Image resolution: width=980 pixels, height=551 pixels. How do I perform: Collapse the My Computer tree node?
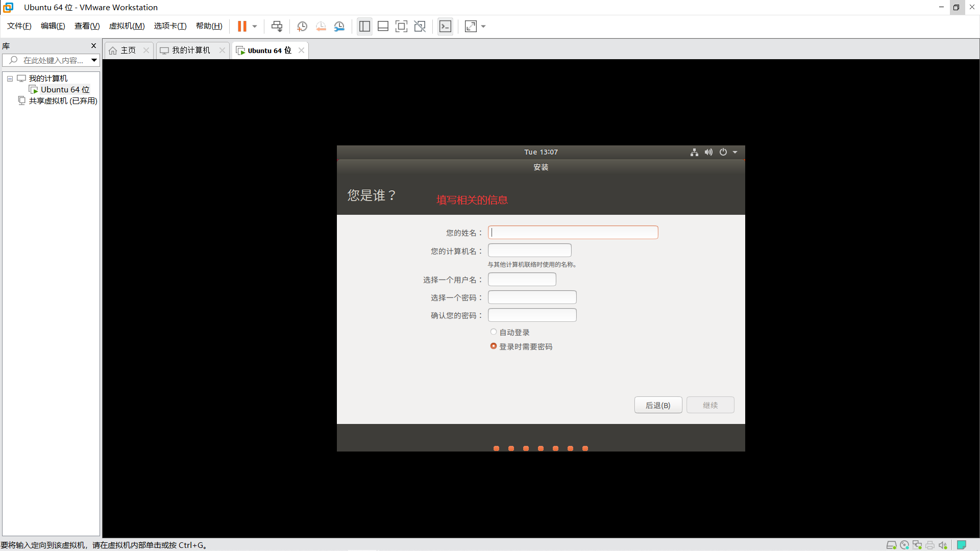point(10,79)
